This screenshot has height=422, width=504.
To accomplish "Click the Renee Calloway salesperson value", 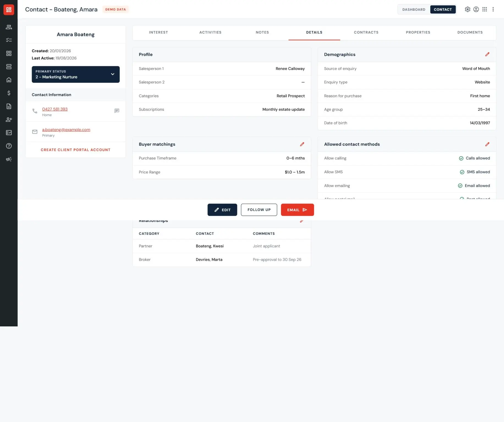I will coord(290,69).
